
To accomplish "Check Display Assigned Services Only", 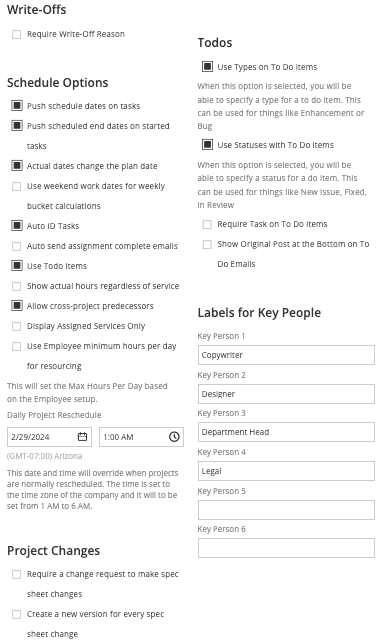I will click(16, 326).
